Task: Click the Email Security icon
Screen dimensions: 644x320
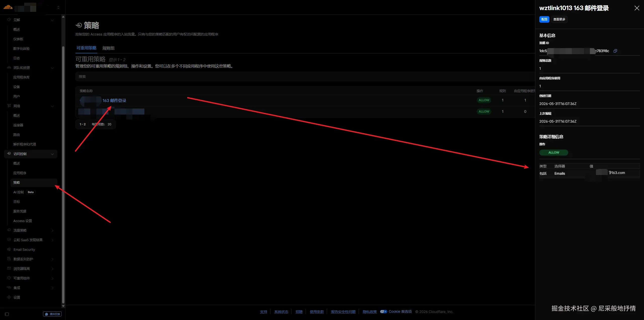Action: [x=9, y=249]
